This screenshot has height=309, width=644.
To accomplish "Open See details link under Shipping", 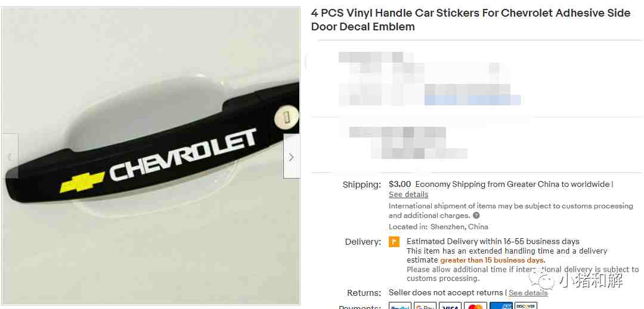I will [408, 194].
